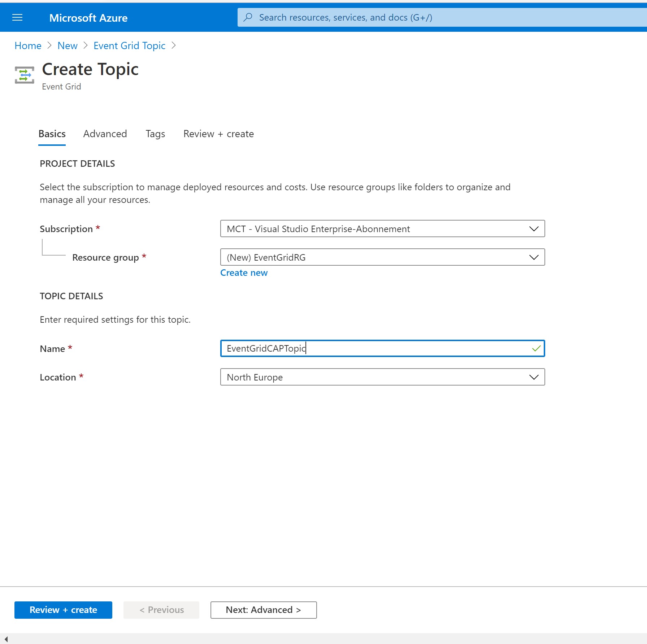Switch to the Advanced tab
Image resolution: width=647 pixels, height=644 pixels.
(105, 134)
